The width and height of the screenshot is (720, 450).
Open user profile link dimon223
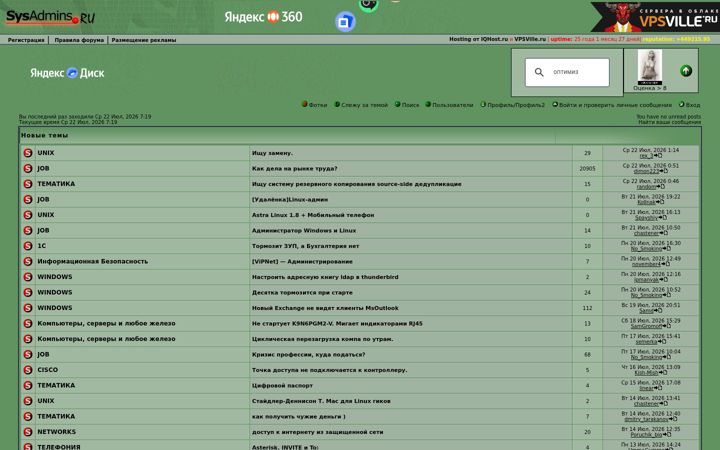[x=646, y=172]
